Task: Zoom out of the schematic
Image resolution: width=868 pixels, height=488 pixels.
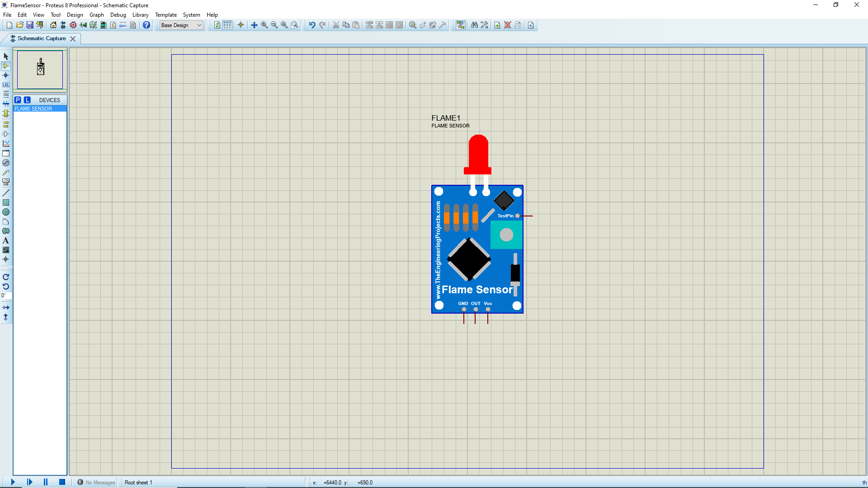Action: tap(274, 25)
